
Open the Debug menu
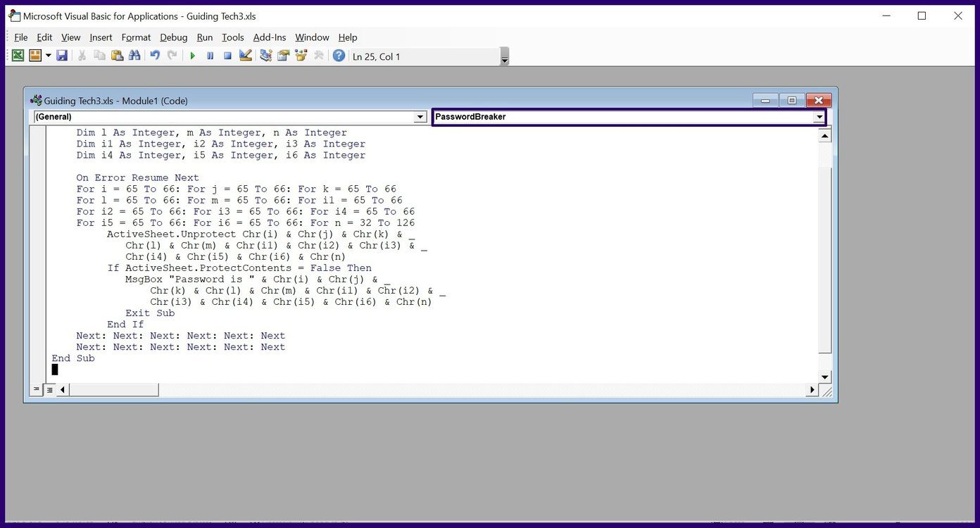173,37
